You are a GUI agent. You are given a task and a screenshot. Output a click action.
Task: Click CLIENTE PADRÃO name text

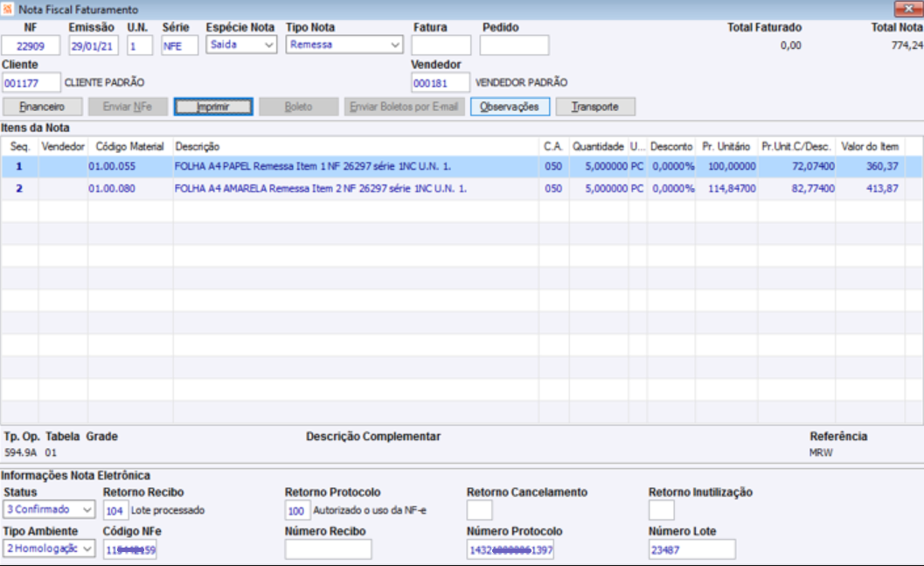point(104,82)
